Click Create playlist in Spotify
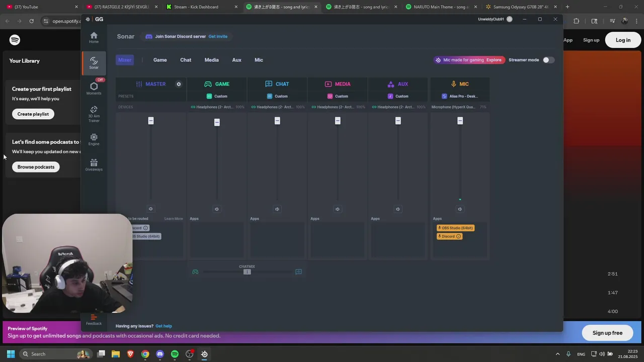Viewport: 644px width, 362px height. tap(33, 114)
